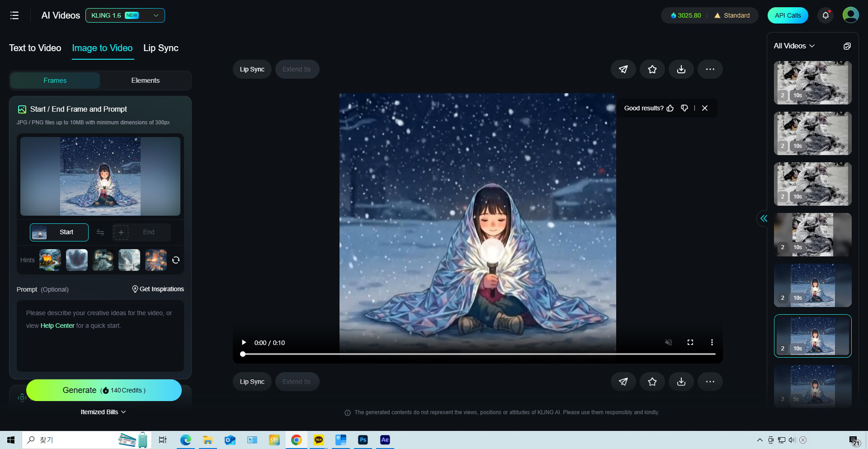Viewport: 868px width, 449px height.
Task: Open the currently highlighted snow girl thumbnail
Action: click(813, 336)
